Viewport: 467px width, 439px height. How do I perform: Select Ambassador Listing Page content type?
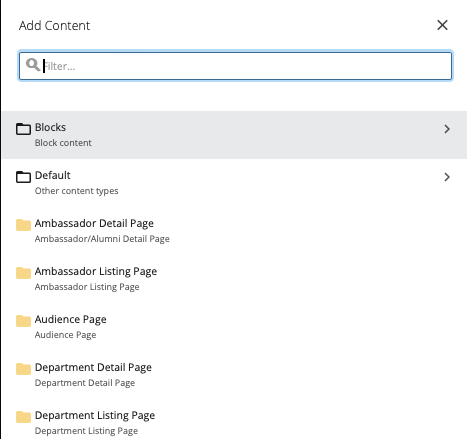click(234, 279)
